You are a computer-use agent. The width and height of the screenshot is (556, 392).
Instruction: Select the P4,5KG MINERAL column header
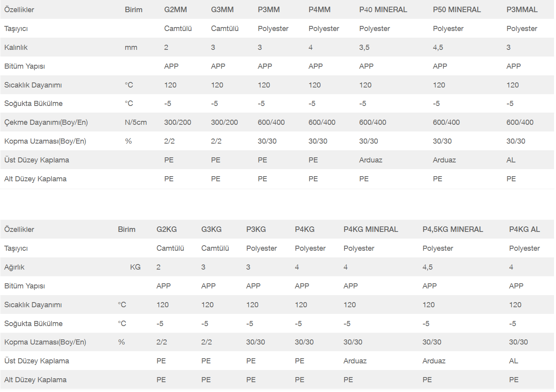coord(452,230)
